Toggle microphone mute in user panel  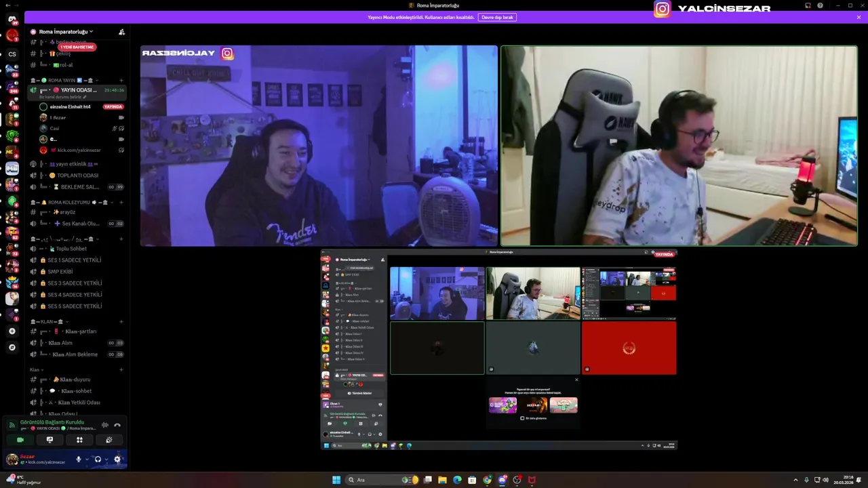tap(79, 460)
